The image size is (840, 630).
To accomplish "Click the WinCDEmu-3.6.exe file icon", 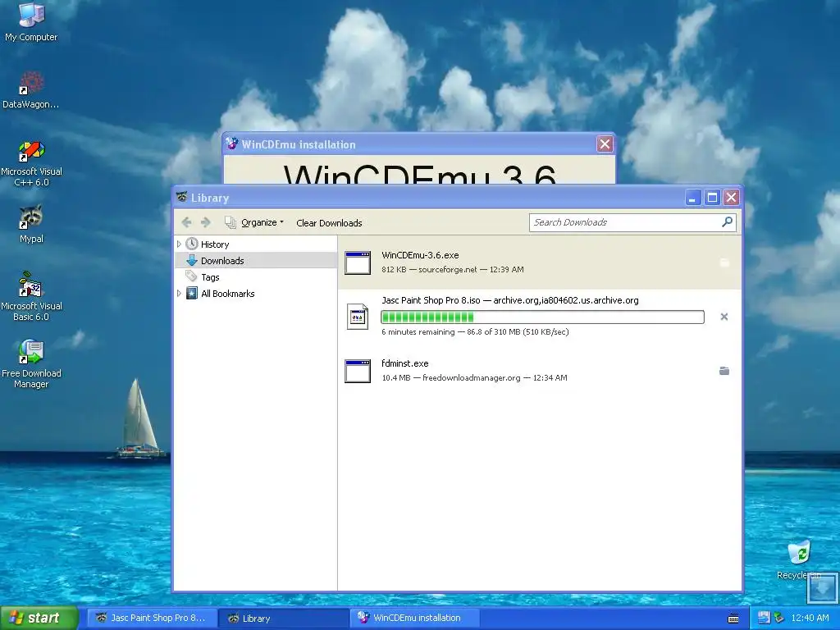I will point(358,262).
